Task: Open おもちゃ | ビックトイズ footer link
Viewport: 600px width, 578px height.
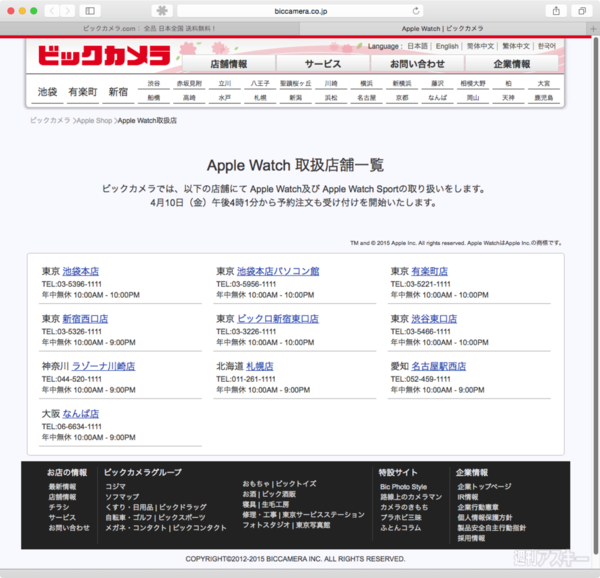Action: (279, 484)
